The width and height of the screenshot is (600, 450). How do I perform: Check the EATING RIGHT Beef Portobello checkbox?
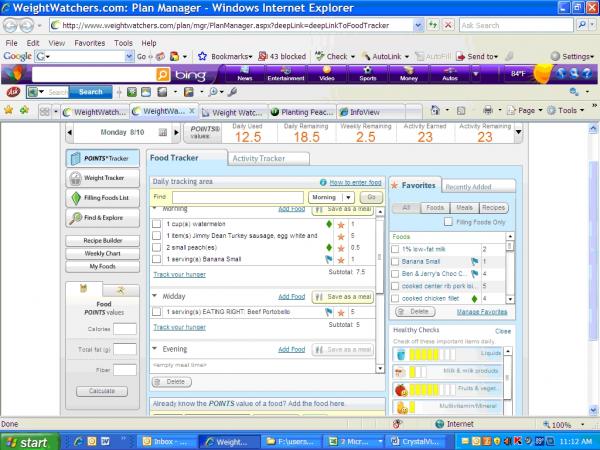pos(157,312)
